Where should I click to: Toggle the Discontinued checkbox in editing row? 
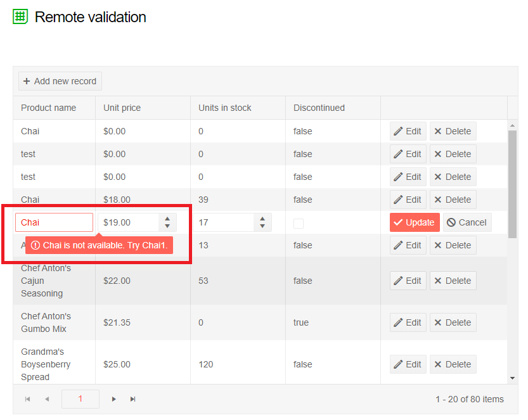(299, 223)
